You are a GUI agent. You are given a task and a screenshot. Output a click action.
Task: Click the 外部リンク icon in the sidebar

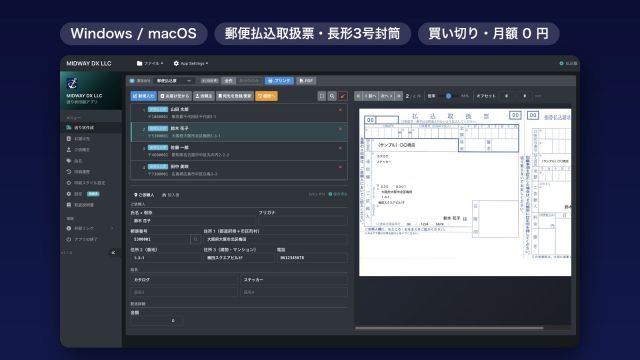69,228
